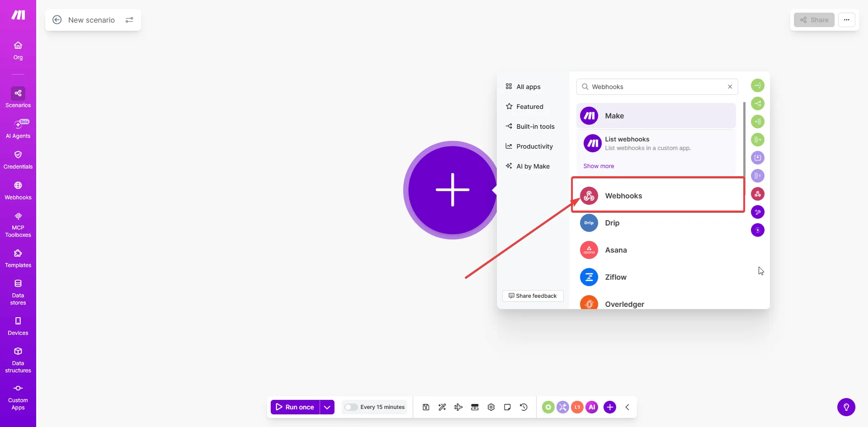Clear the Webhooks search text
The image size is (868, 427).
(x=730, y=87)
